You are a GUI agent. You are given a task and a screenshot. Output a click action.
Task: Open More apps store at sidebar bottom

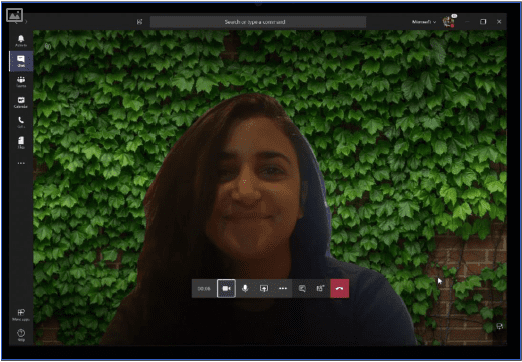21,315
